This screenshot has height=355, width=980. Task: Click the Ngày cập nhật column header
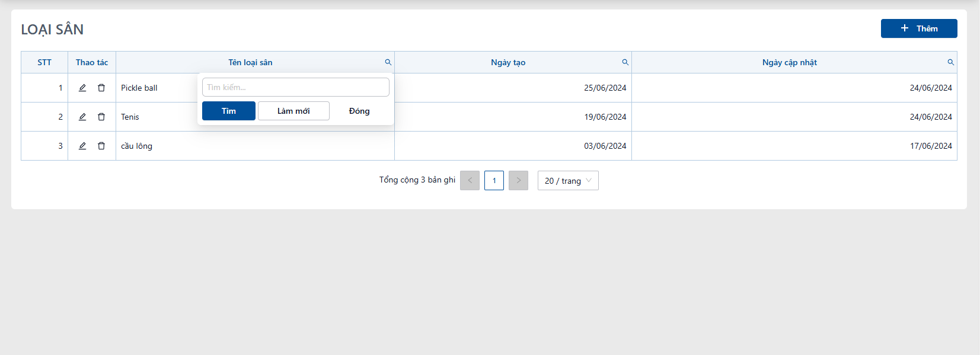pyautogui.click(x=790, y=62)
